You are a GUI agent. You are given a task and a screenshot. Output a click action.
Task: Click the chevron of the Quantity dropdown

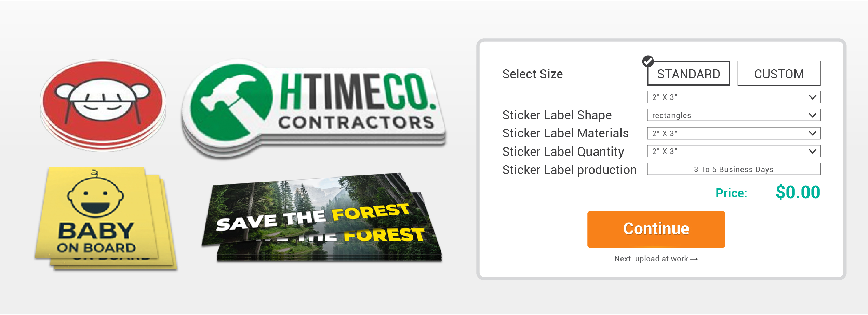point(813,151)
